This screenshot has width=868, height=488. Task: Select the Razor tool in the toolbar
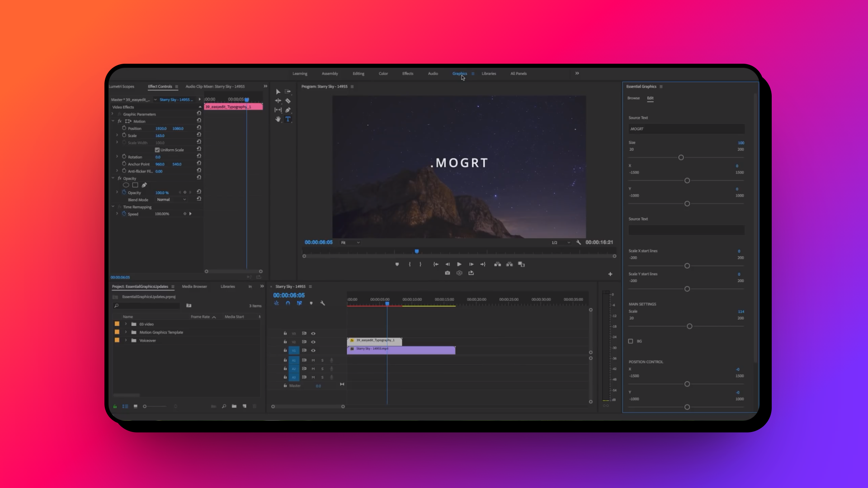[x=288, y=101]
